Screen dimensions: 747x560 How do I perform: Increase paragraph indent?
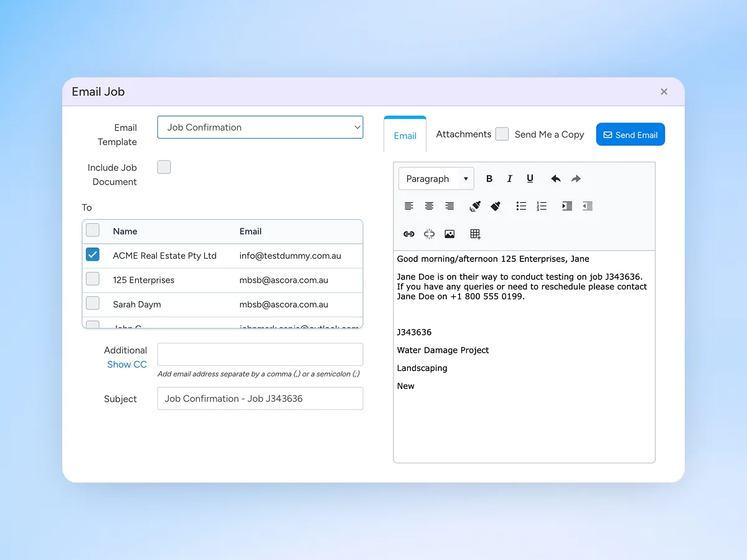pyautogui.click(x=567, y=206)
